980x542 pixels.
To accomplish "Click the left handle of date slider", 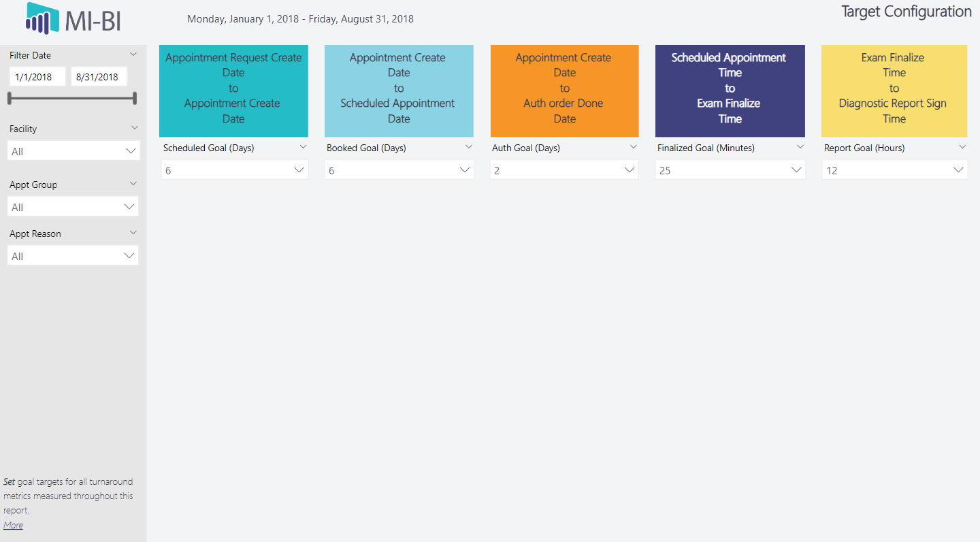I will (10, 98).
